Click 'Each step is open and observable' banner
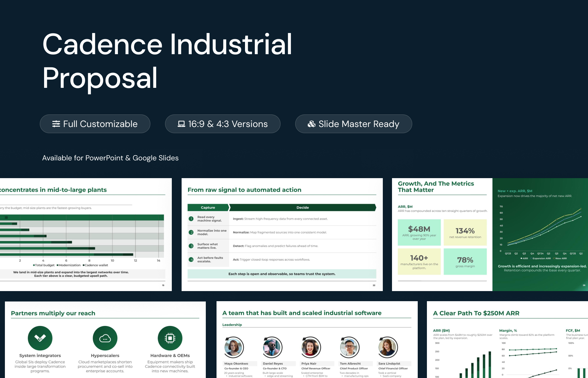Image resolution: width=588 pixels, height=378 pixels. point(282,274)
